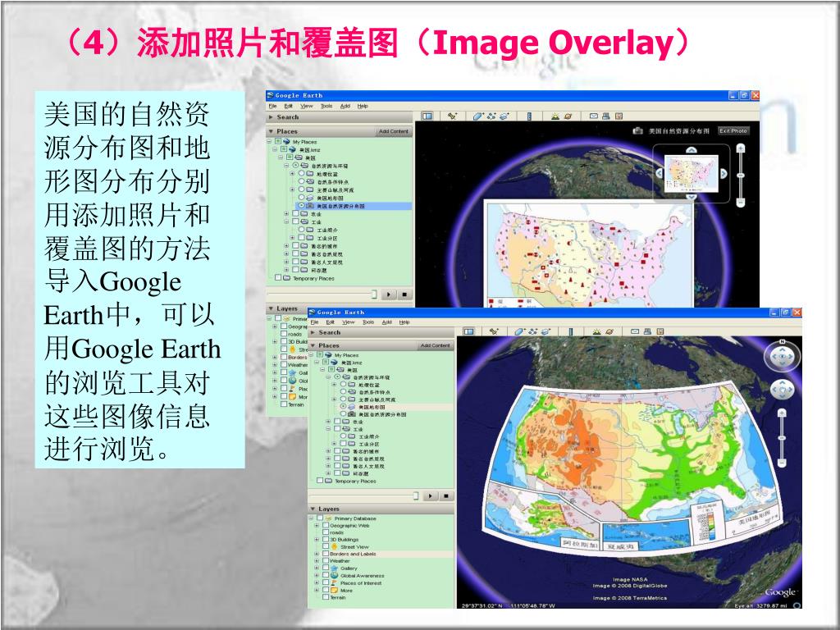
Task: Click play tour button in back window Places
Action: pyautogui.click(x=388, y=294)
